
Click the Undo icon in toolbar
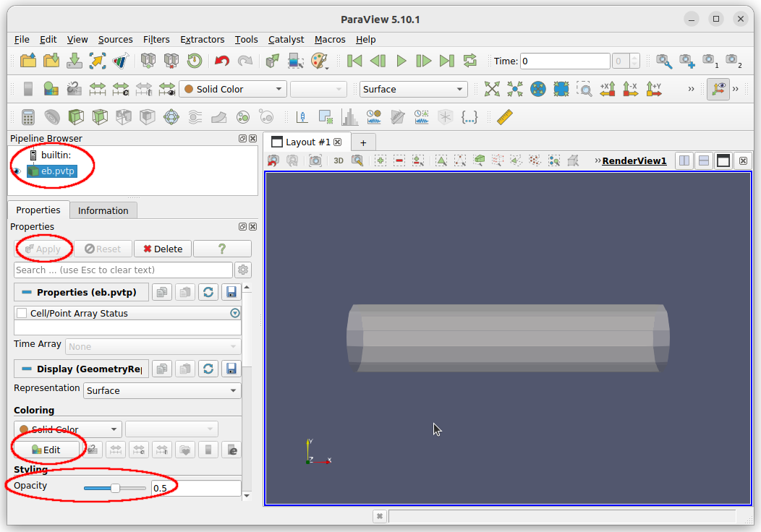(x=221, y=61)
